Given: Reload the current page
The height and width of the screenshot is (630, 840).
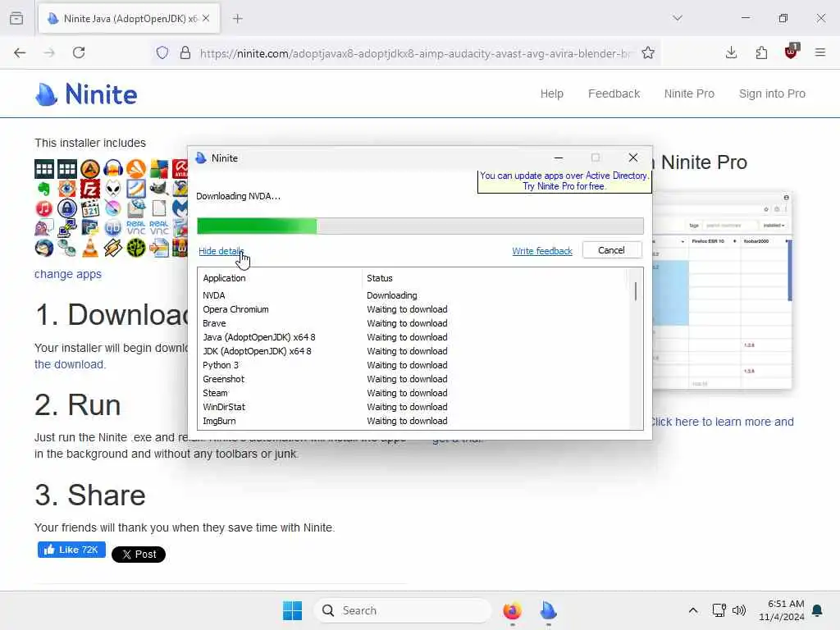Looking at the screenshot, I should tap(79, 52).
